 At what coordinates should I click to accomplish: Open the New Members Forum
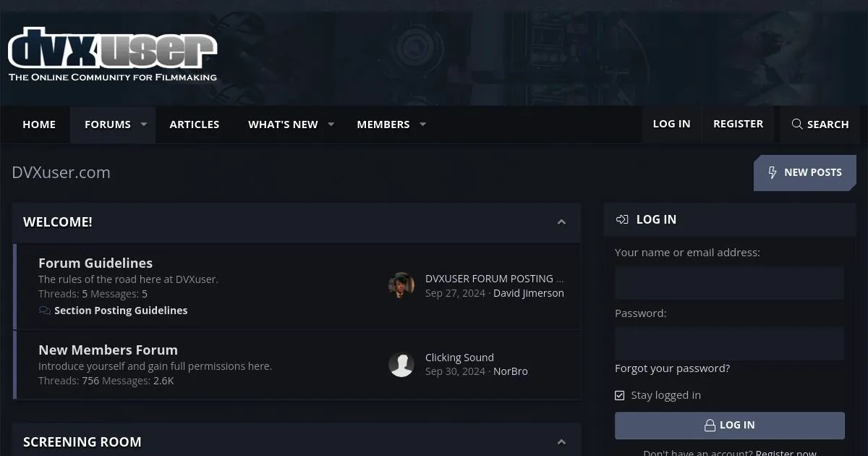(x=108, y=350)
